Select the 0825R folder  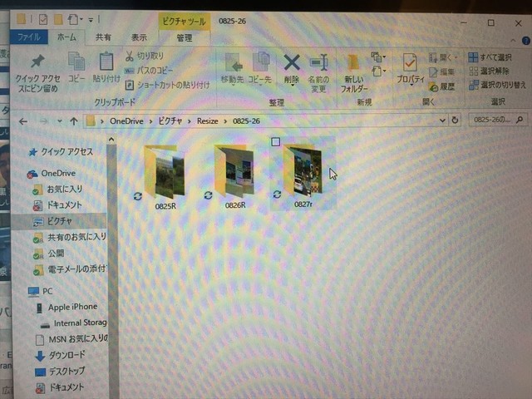coord(165,176)
